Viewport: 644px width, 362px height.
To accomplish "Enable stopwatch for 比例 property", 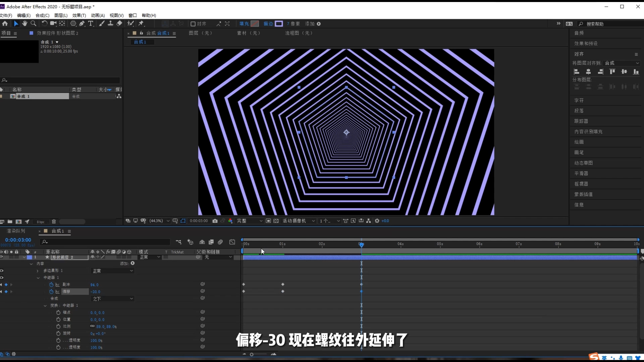I will point(58,326).
